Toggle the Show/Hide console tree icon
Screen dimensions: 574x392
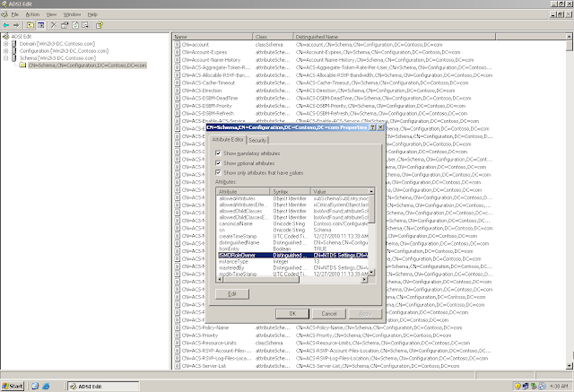pyautogui.click(x=41, y=25)
